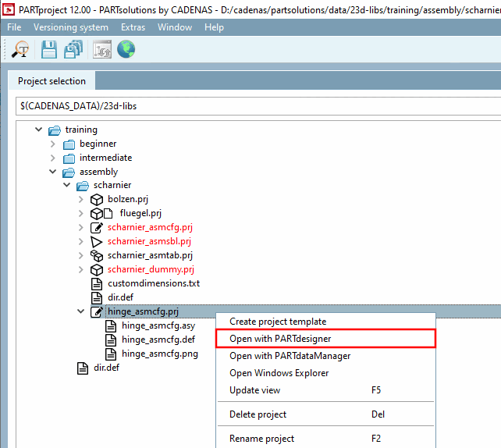Collapse the hinge_asmcfg.prj project node

pyautogui.click(x=81, y=311)
